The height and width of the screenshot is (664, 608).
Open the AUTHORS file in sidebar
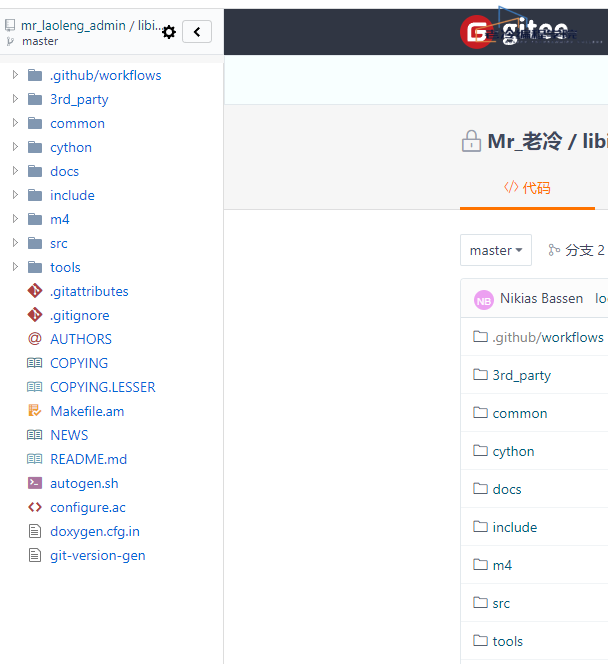pos(81,339)
